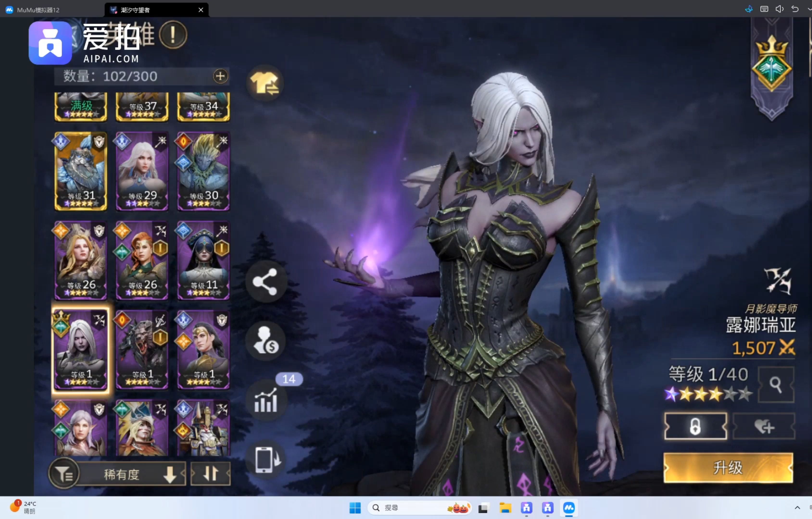Click the emulator back arrow icon

[795, 9]
